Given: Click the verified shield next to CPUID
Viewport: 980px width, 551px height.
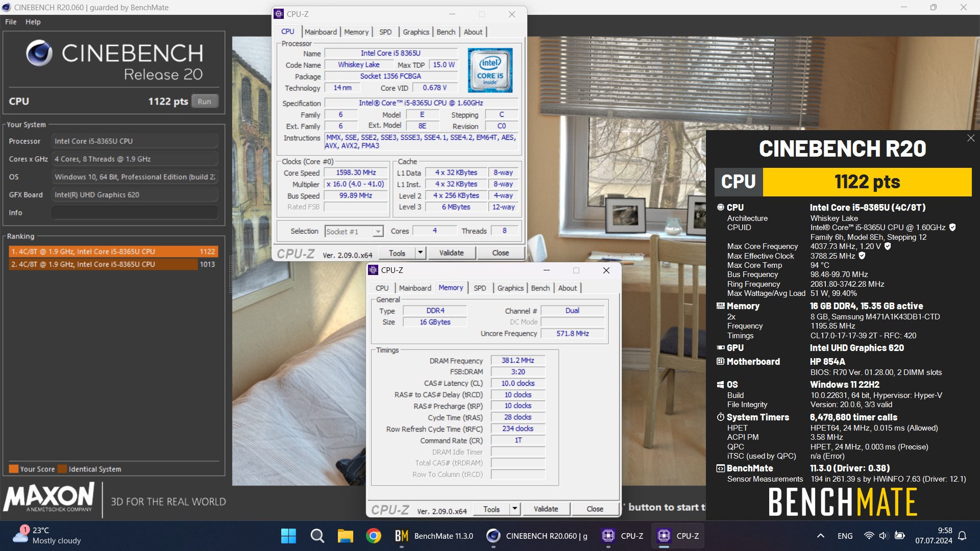Looking at the screenshot, I should [952, 228].
